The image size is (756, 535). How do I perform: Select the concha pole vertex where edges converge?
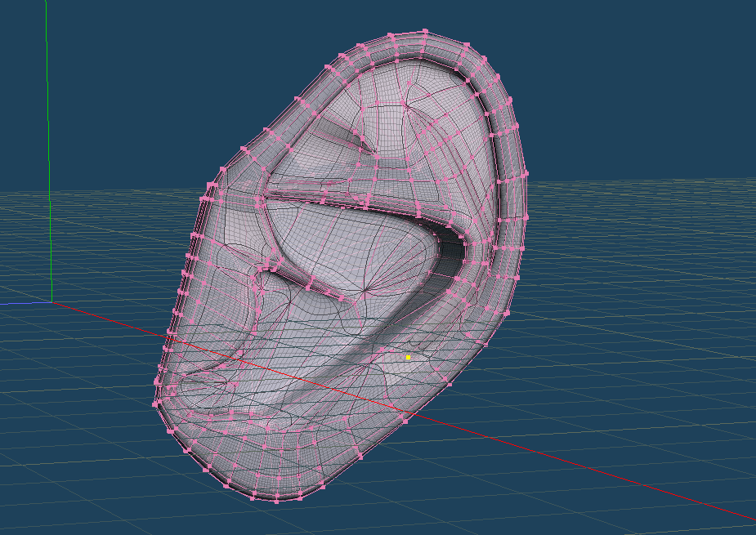(369, 290)
